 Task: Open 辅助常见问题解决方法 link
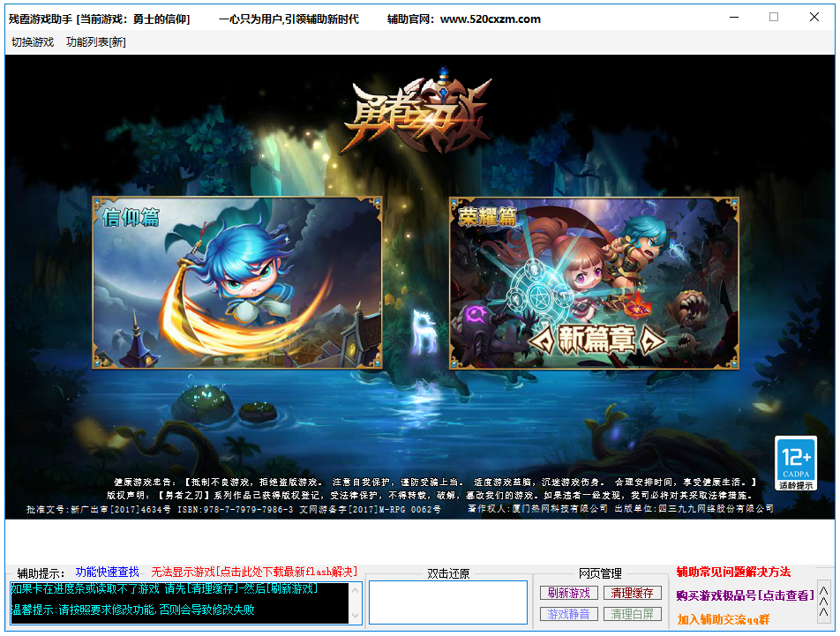(x=733, y=572)
